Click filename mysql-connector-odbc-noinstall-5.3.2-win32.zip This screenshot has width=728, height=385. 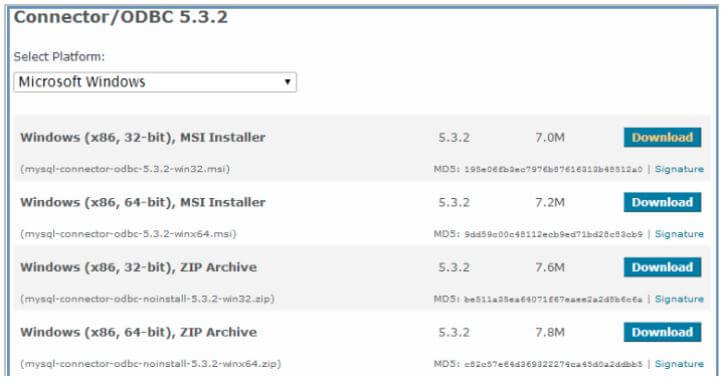[x=147, y=299]
